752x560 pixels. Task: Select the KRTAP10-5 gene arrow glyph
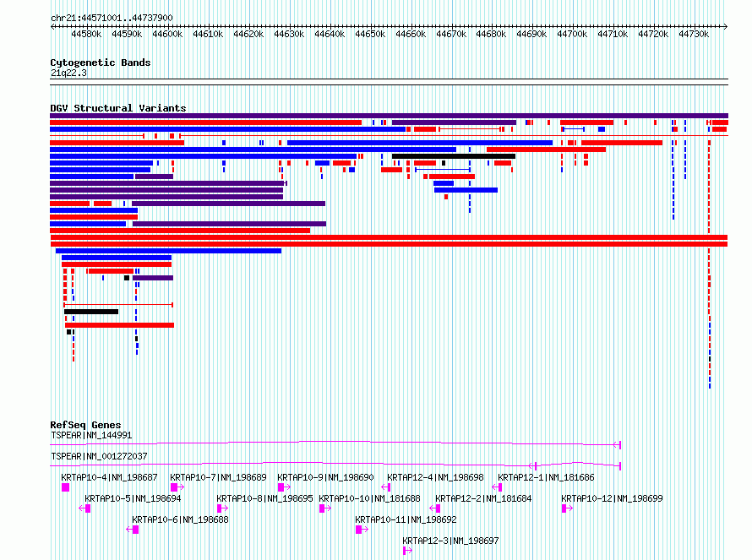(84, 508)
